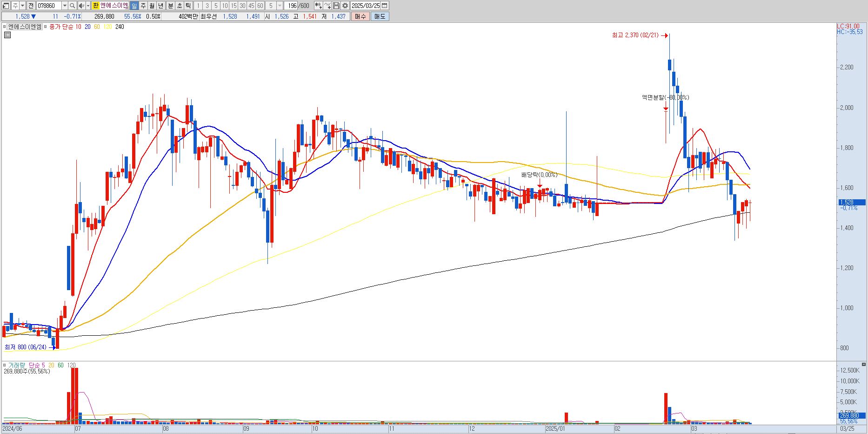The height and width of the screenshot is (434, 868).
Task: Click the magnifier stock search icon
Action: click(73, 6)
